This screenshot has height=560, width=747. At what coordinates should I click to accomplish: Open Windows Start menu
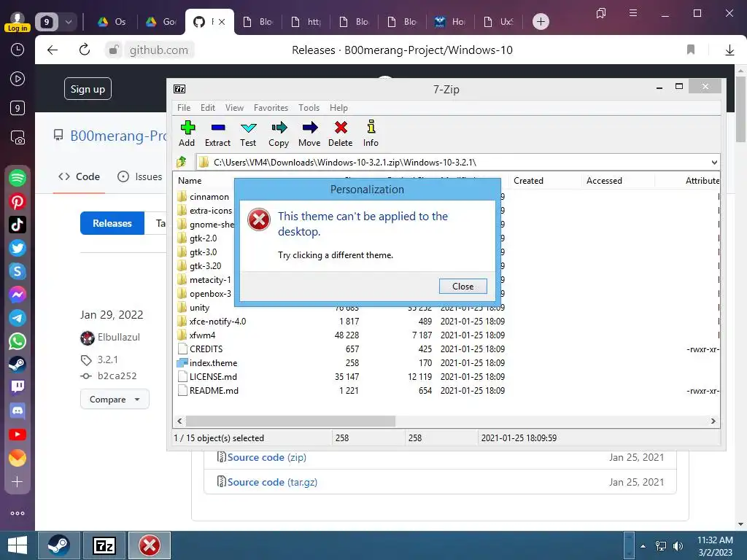18,545
